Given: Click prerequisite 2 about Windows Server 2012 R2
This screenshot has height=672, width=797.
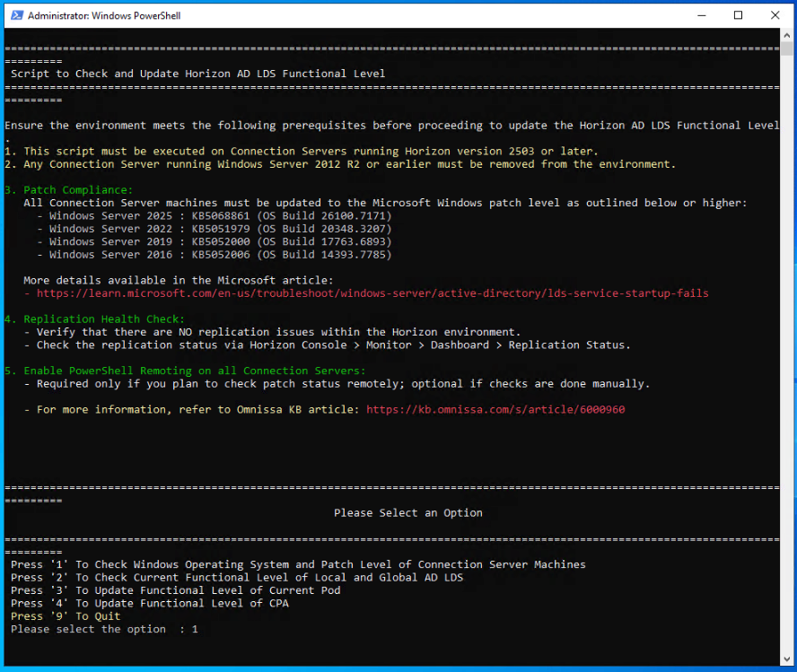Looking at the screenshot, I should [x=340, y=164].
